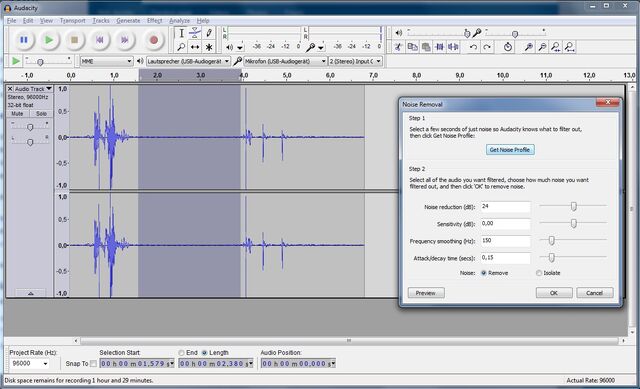Start recording with the Record button
Screen dimensions: 640x389
(154, 40)
